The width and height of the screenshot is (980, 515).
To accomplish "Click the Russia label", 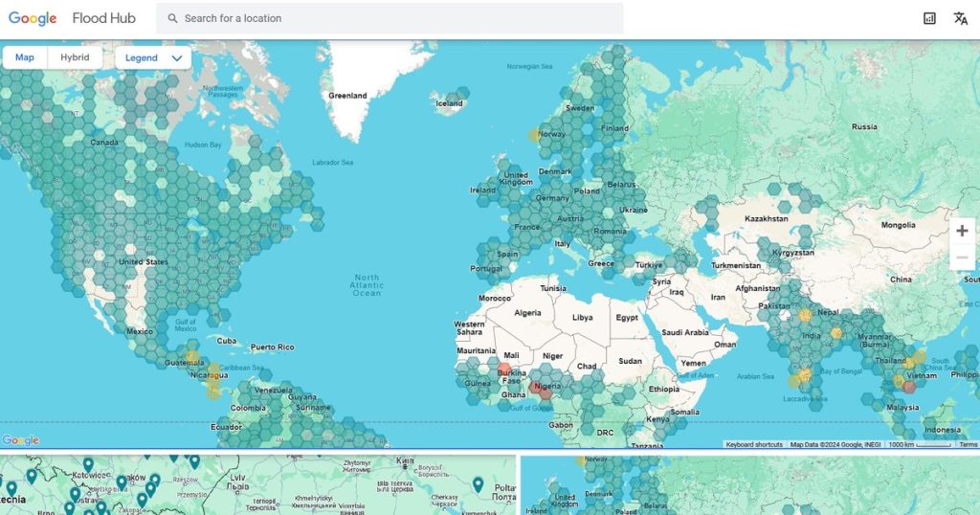I will (864, 126).
